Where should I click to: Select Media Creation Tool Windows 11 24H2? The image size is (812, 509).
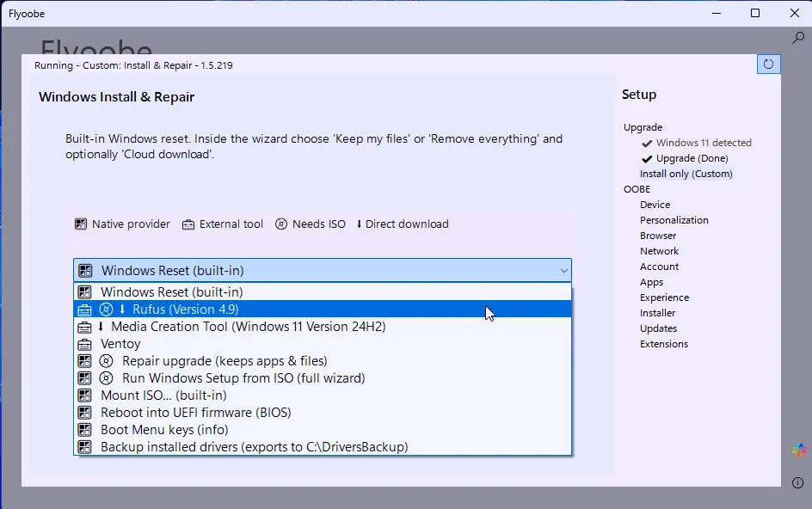click(322, 326)
